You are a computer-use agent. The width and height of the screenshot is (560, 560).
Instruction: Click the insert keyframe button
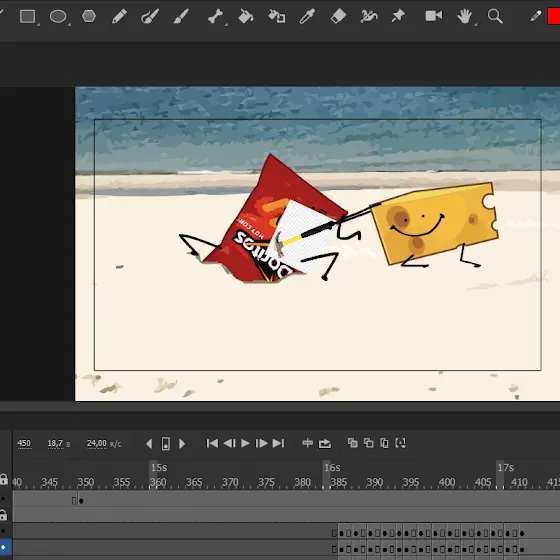click(166, 444)
